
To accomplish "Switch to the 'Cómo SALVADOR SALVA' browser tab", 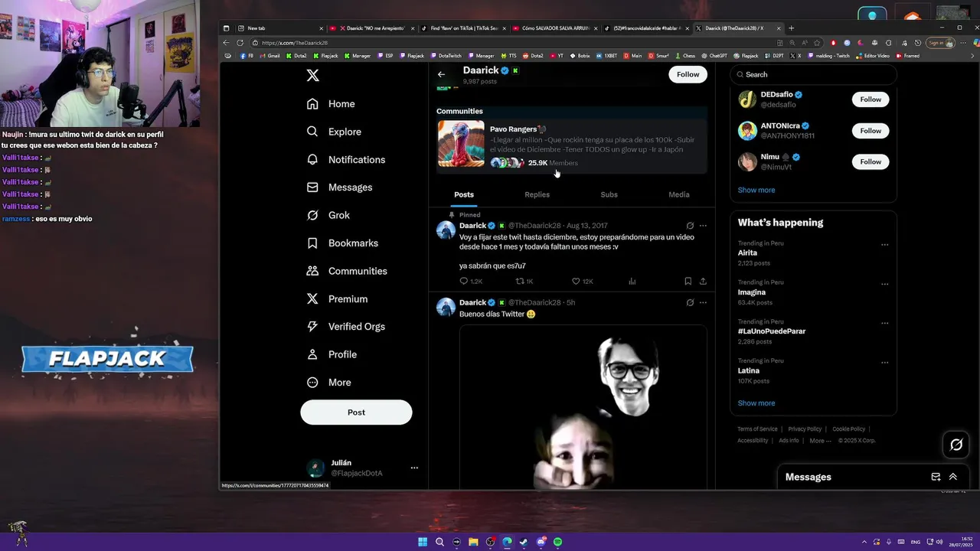I will tap(556, 28).
